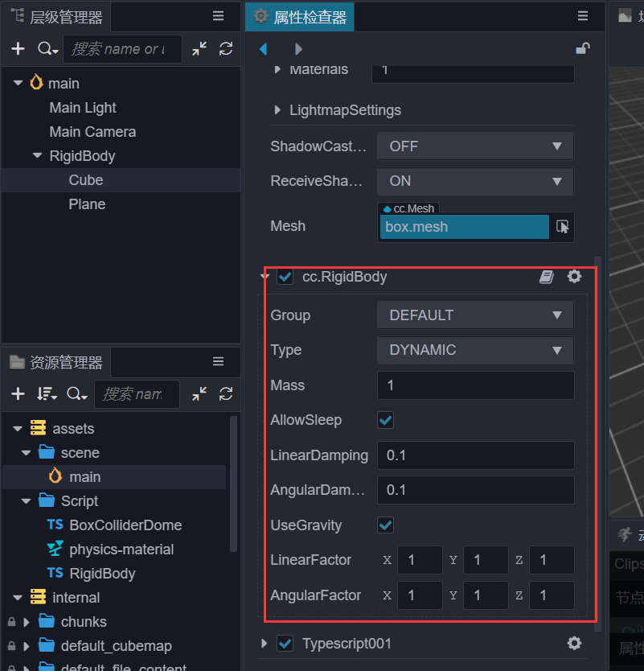Viewport: 644px width, 671px height.
Task: Select a Mesh asset using the picker icon beside box.mesh
Action: (x=563, y=228)
